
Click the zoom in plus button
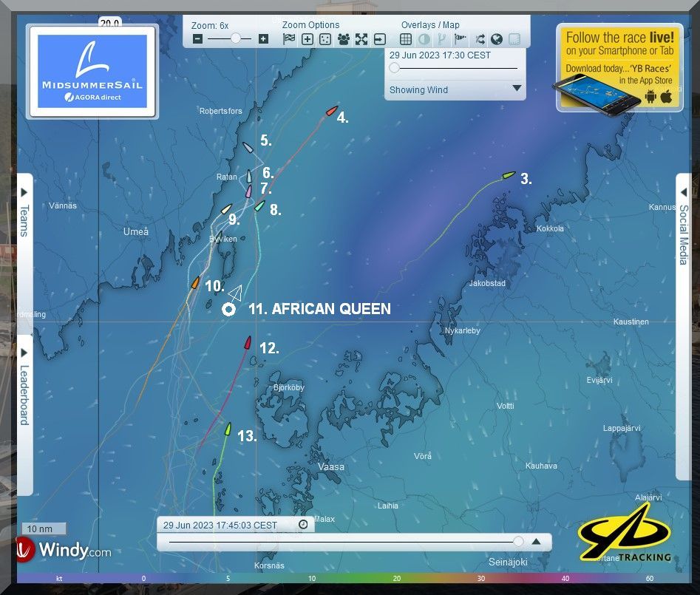[263, 39]
